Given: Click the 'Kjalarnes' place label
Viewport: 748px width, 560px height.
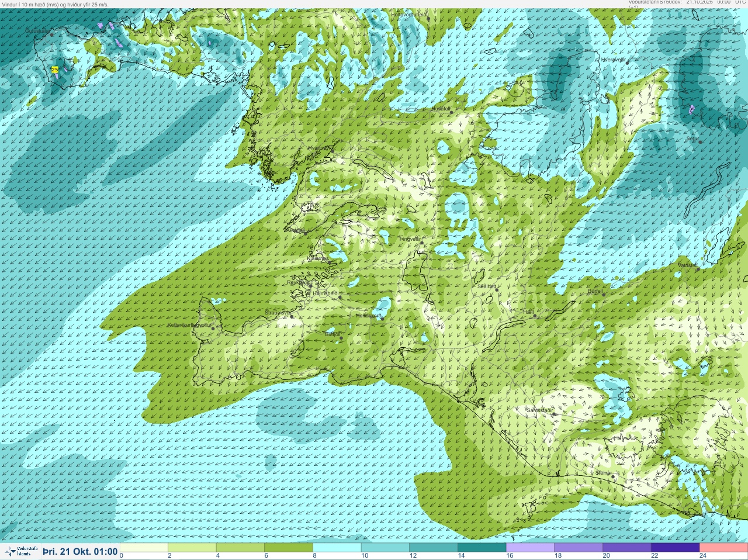Looking at the screenshot, I should tap(318, 258).
